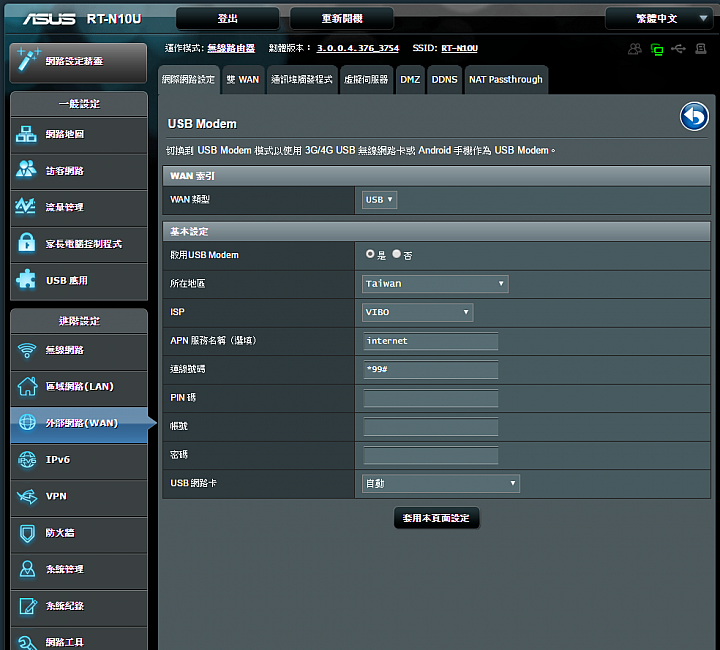Click the PIN code input field
720x650 pixels.
point(431,398)
